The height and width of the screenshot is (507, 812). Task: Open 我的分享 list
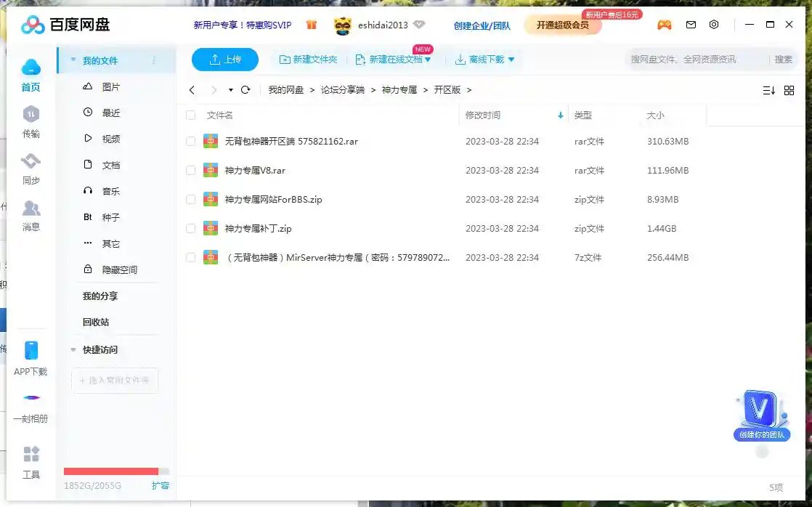(100, 296)
